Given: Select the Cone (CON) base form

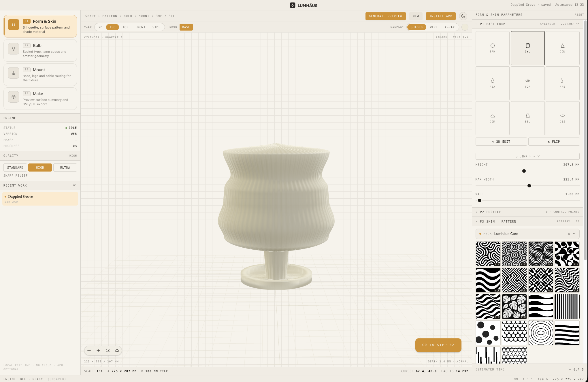Looking at the screenshot, I should point(562,48).
